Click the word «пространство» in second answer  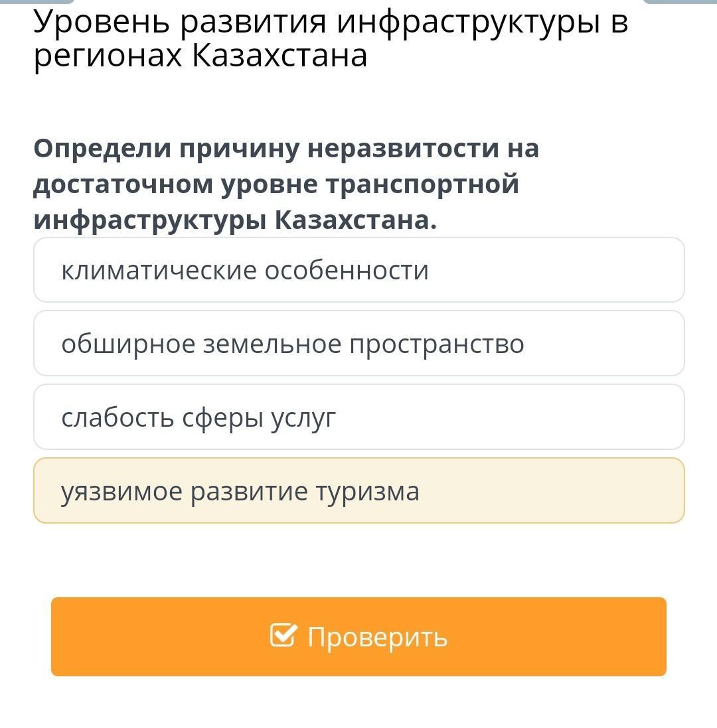(x=437, y=345)
